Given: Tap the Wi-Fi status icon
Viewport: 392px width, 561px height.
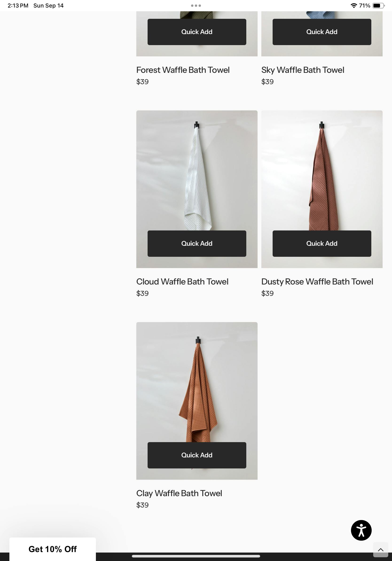Looking at the screenshot, I should click(354, 6).
